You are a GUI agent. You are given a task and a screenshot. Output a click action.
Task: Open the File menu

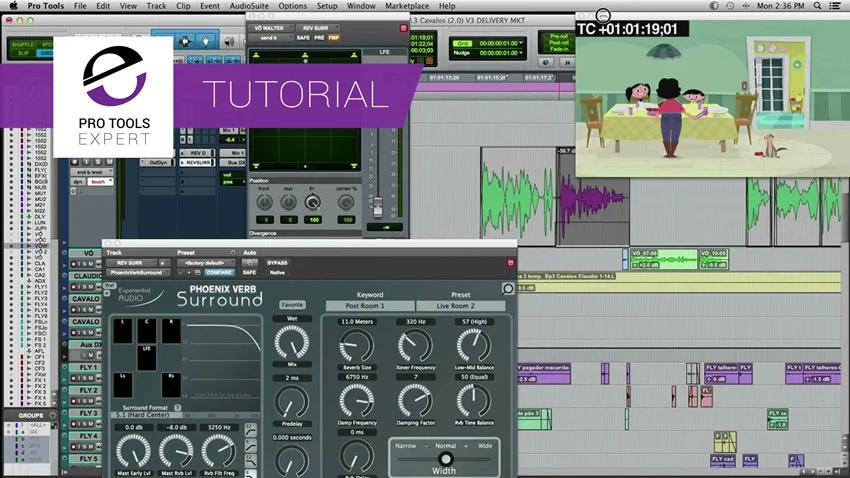[80, 6]
